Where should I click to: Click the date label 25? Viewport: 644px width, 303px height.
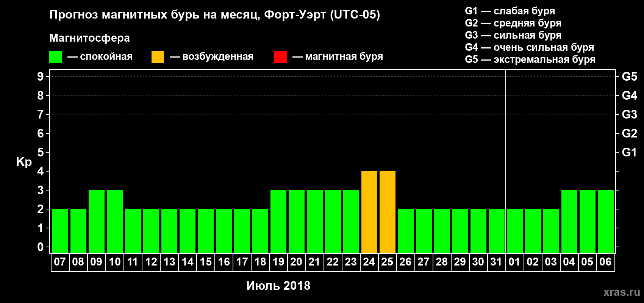[387, 262]
